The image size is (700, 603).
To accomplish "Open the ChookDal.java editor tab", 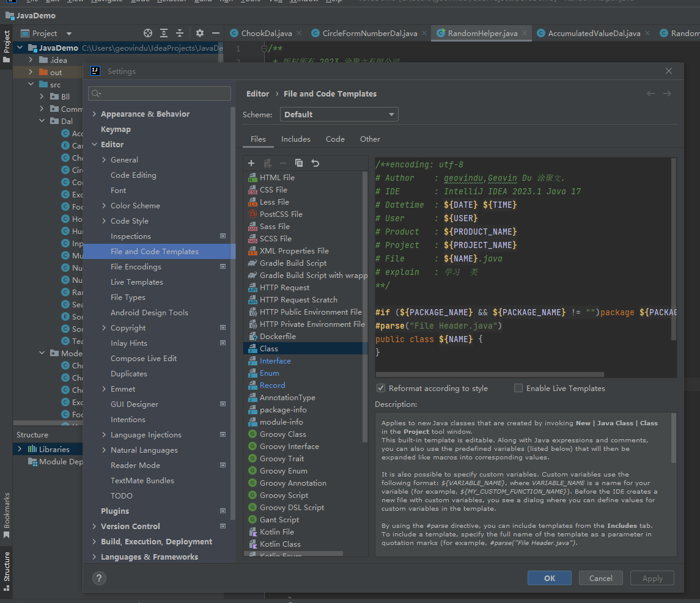I will coord(266,33).
